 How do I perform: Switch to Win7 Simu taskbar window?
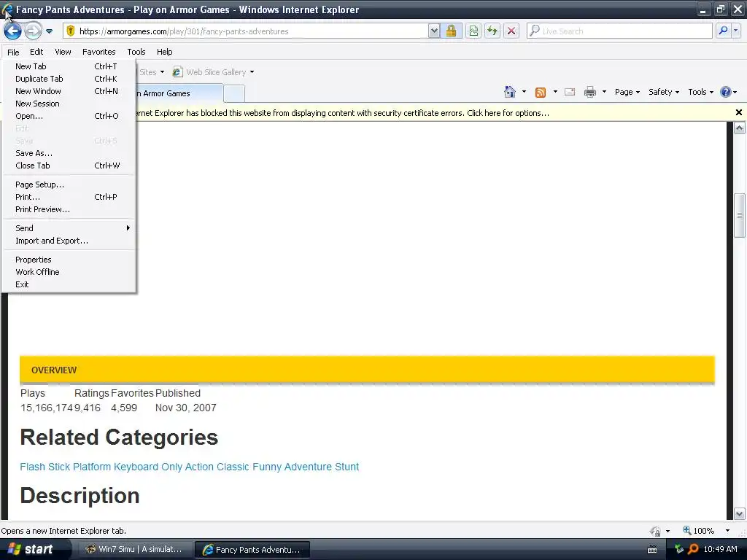(134, 549)
